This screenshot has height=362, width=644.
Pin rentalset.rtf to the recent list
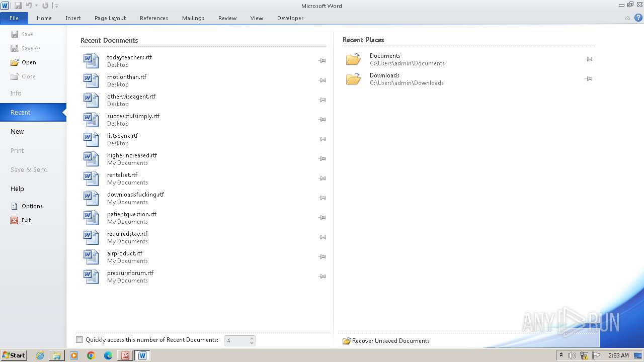tap(322, 178)
